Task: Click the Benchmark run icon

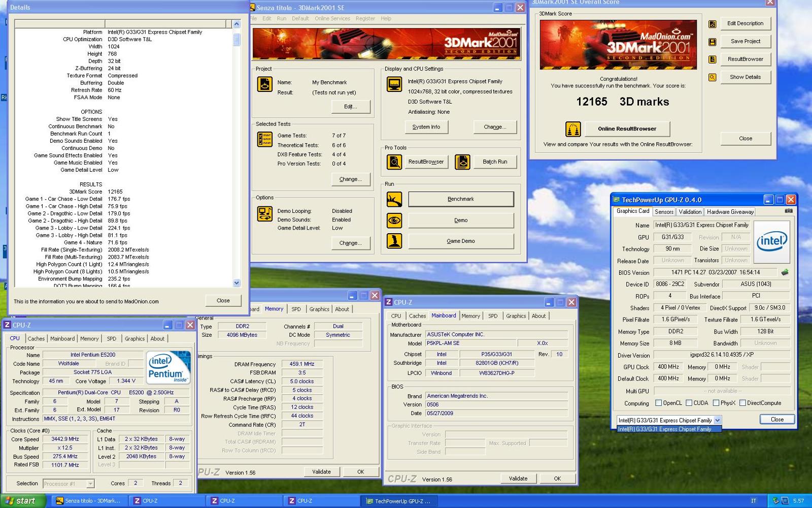Action: pyautogui.click(x=394, y=199)
